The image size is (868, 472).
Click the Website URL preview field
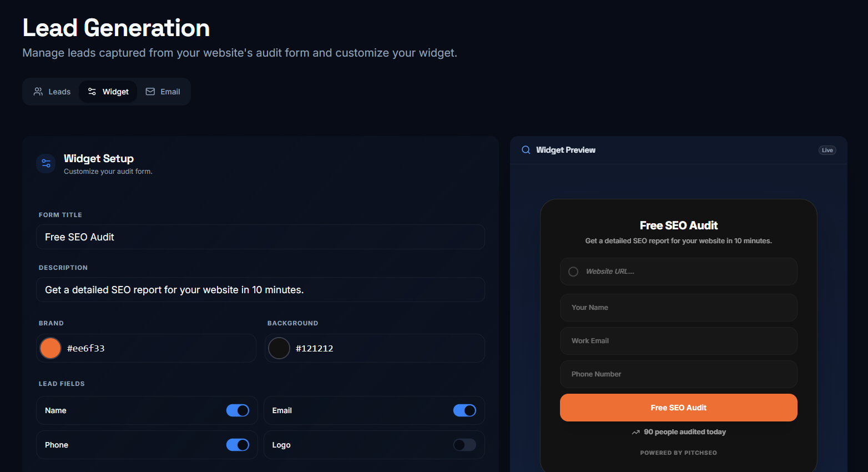point(678,272)
